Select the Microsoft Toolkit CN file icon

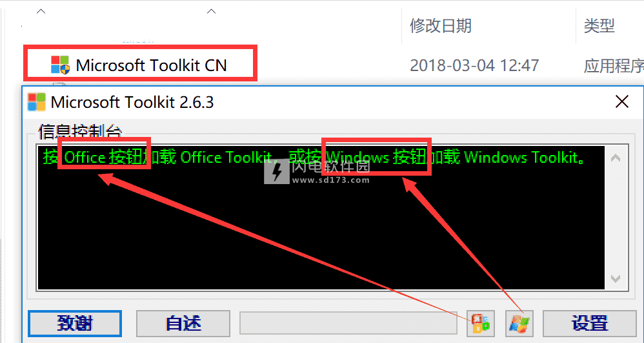(60, 65)
